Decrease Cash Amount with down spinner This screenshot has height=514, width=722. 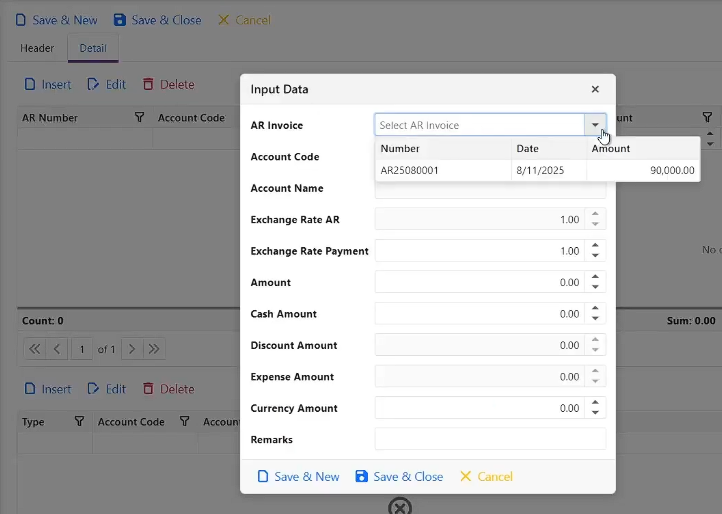(x=595, y=318)
